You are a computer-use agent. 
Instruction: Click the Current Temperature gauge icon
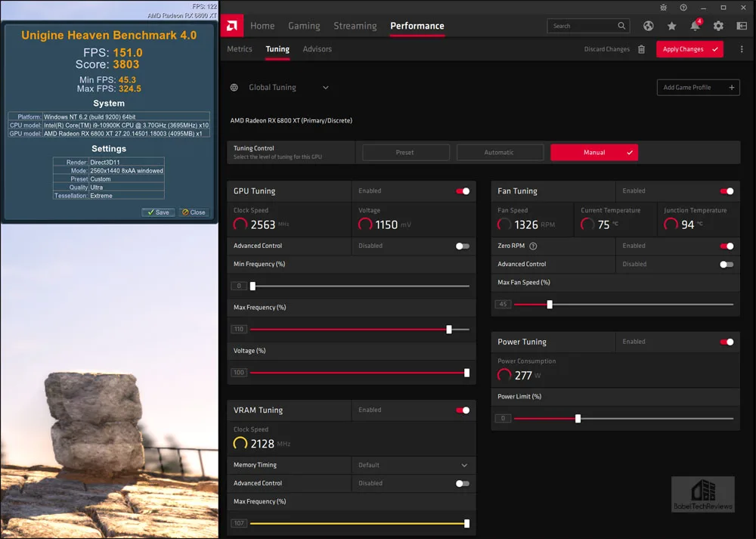tap(587, 225)
